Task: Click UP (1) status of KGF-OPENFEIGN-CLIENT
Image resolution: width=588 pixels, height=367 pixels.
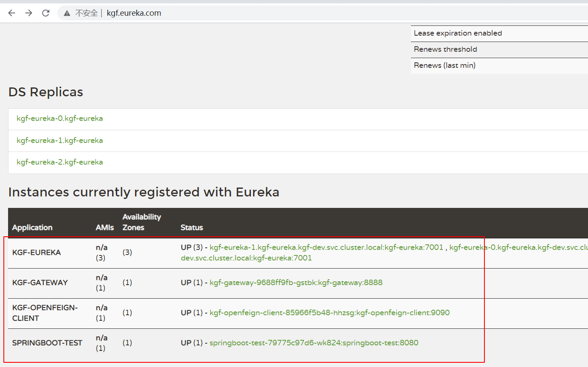Action: 192,313
